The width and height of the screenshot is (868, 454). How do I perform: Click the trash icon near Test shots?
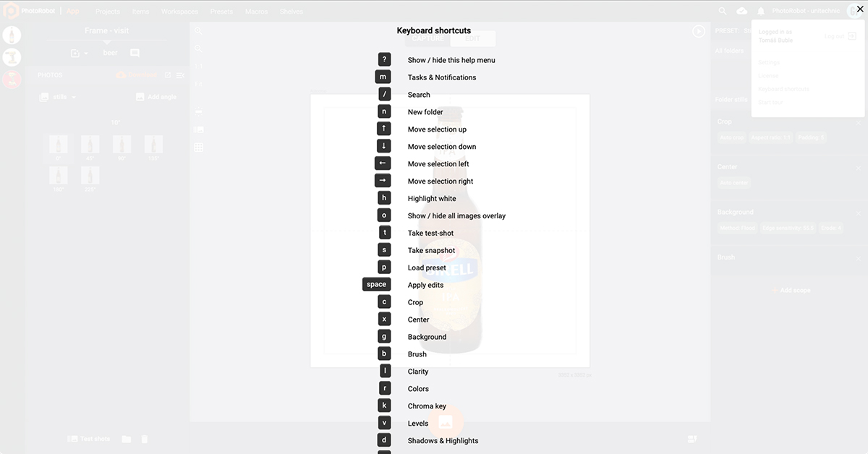[144, 439]
